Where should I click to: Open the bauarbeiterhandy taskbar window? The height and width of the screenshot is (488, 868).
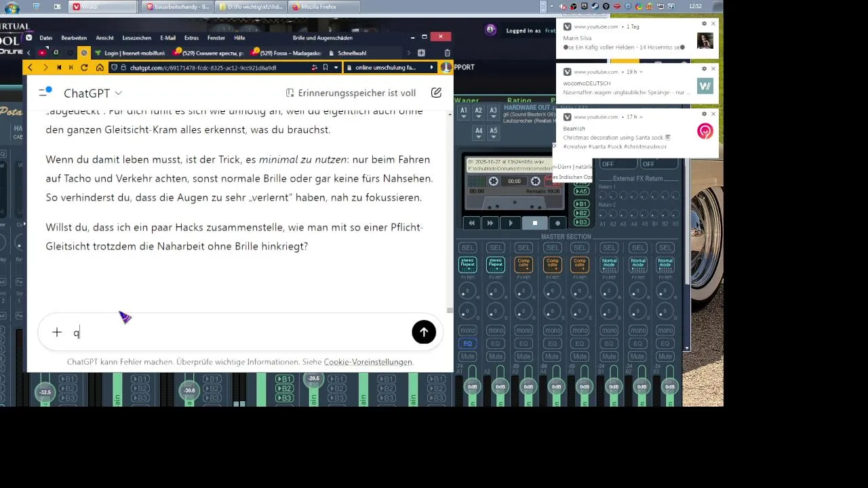tap(179, 7)
